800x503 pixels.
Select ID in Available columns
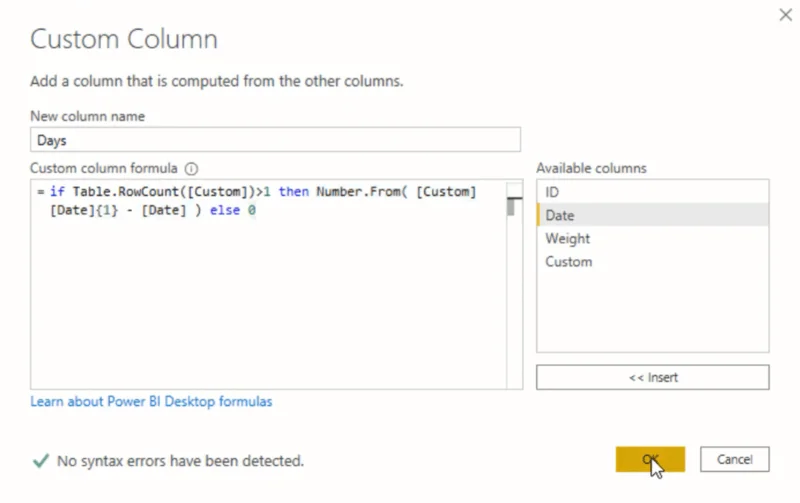653,192
